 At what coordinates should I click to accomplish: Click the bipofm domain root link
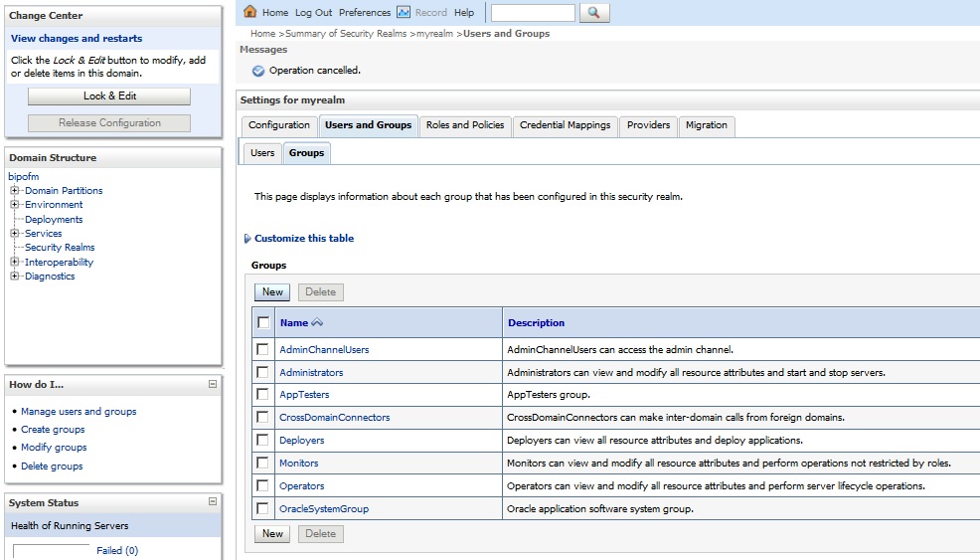click(x=24, y=176)
